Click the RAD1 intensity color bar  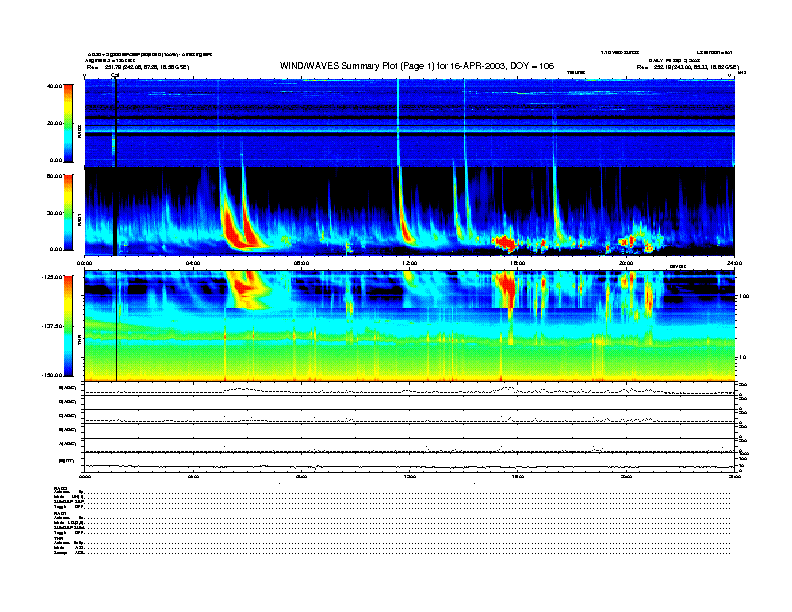tap(68, 213)
